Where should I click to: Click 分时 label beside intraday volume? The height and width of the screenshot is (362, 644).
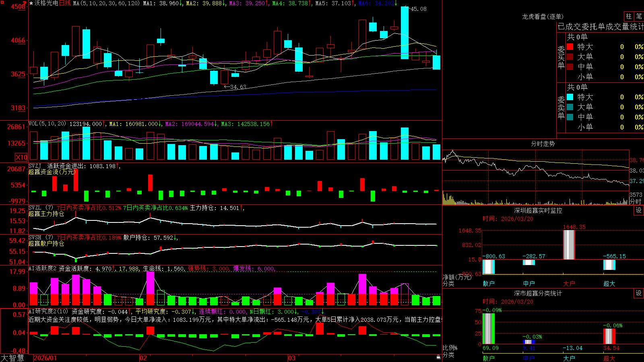pyautogui.click(x=636, y=202)
